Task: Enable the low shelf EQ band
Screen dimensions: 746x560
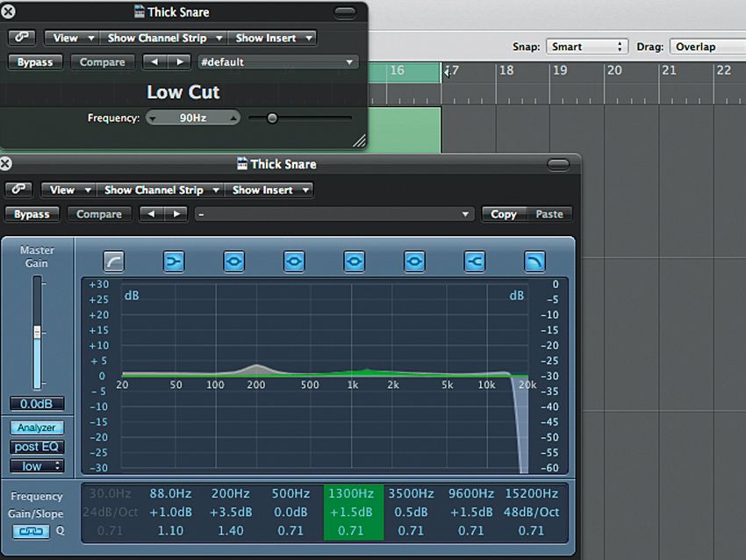Action: coord(173,261)
